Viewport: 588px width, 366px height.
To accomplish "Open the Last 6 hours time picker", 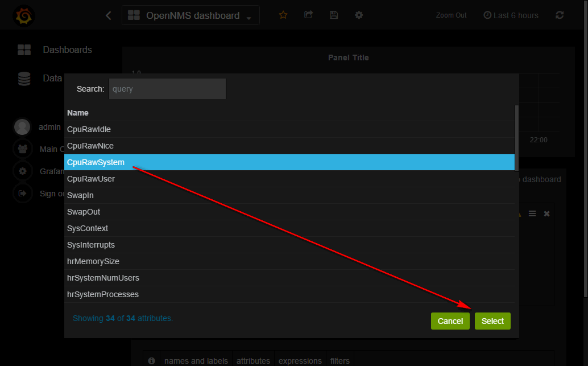I will coord(511,15).
